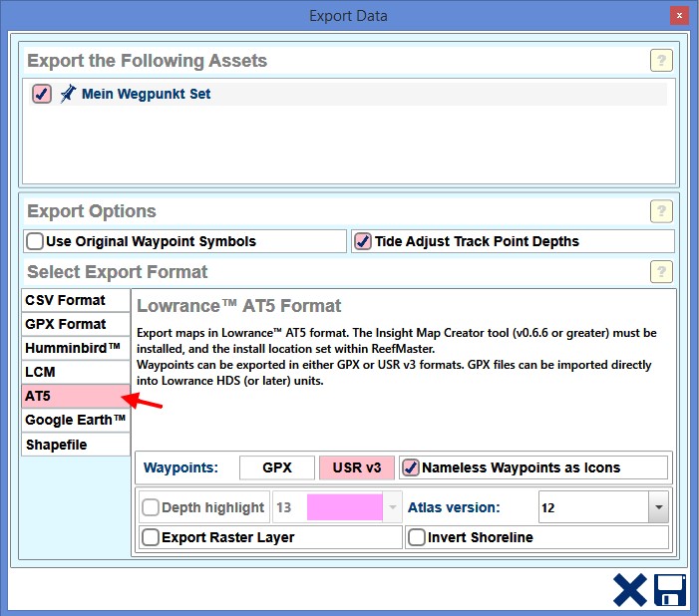The height and width of the screenshot is (616, 699).
Task: Switch to the Google Earth export format
Action: 76,421
